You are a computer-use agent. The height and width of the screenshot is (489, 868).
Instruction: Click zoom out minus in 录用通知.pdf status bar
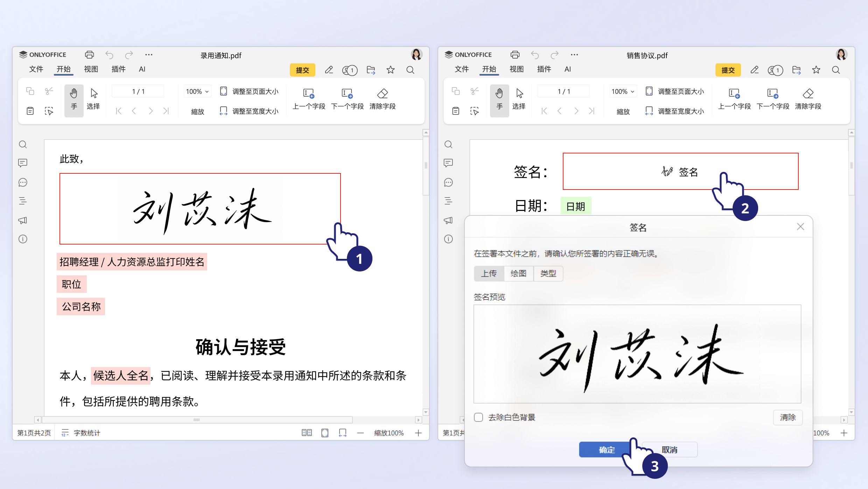pyautogui.click(x=360, y=433)
